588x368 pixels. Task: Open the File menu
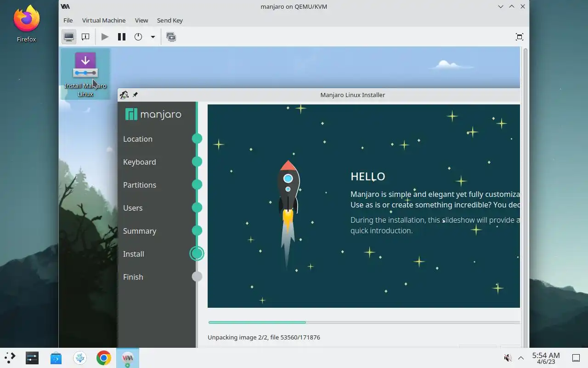coord(68,20)
